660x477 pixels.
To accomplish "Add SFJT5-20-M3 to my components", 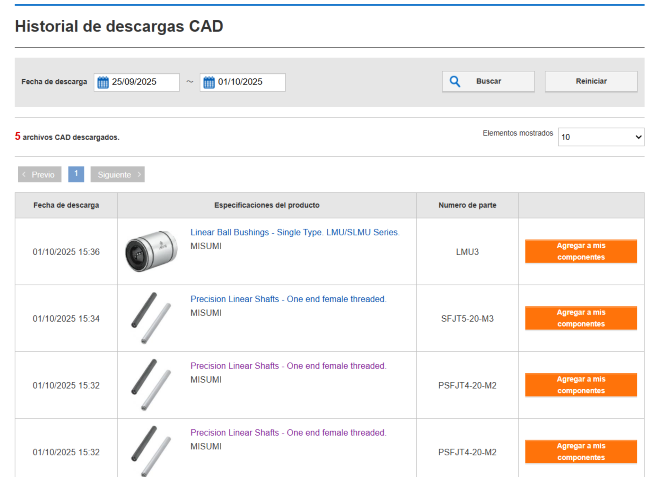I will (x=580, y=318).
